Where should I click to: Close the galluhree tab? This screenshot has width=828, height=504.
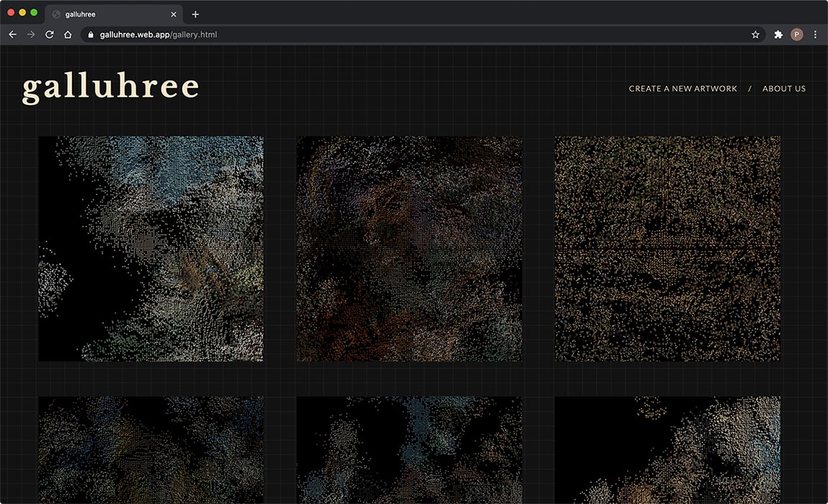tap(173, 14)
